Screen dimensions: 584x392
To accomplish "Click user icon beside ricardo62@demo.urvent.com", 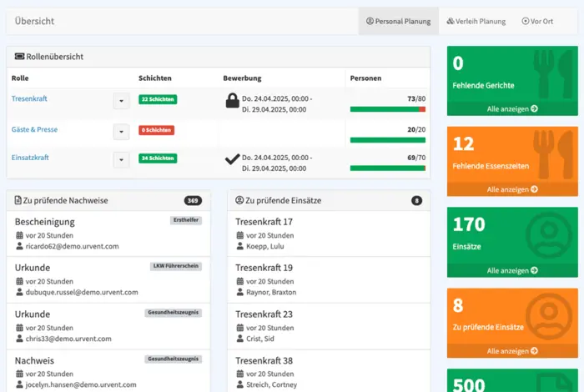I will pos(19,246).
